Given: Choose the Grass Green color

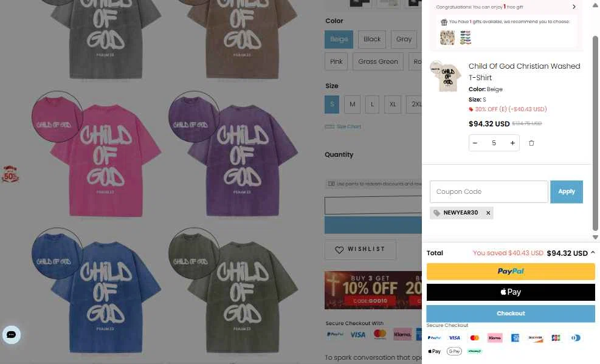Looking at the screenshot, I should coord(378,61).
